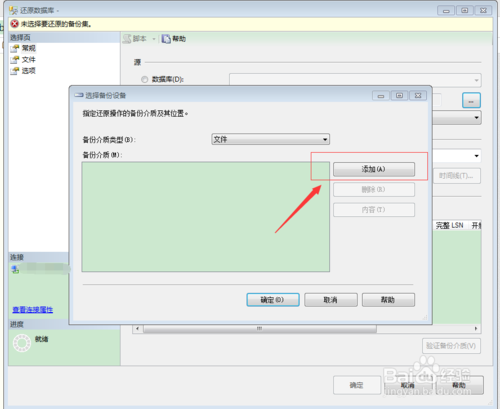Select the 选项 page in the left pane
This screenshot has width=500, height=409.
click(x=29, y=71)
